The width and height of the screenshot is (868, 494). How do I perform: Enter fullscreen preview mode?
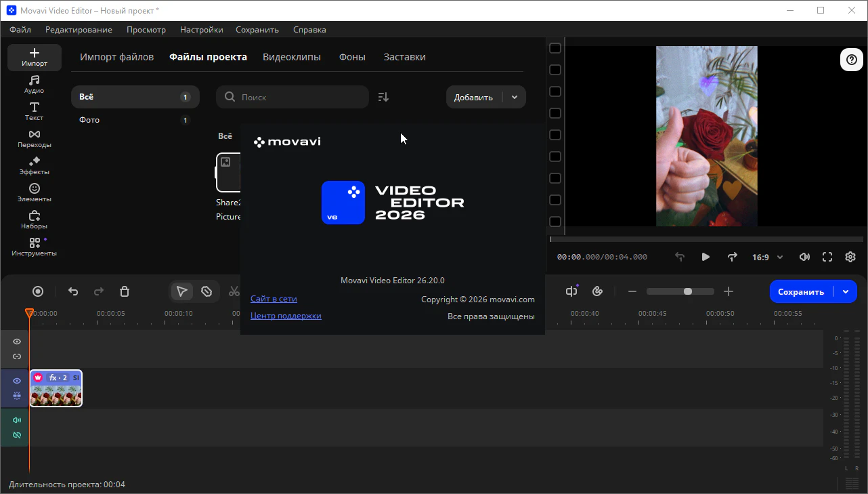[x=827, y=257]
